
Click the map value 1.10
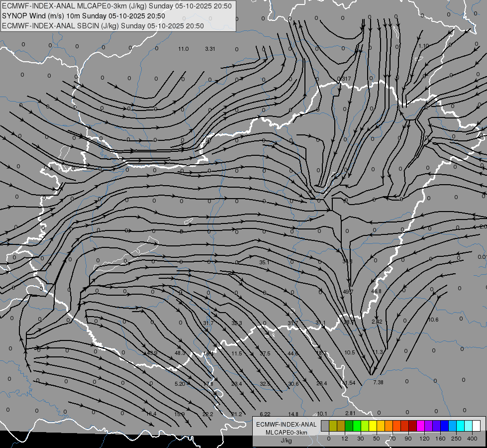click(424, 46)
